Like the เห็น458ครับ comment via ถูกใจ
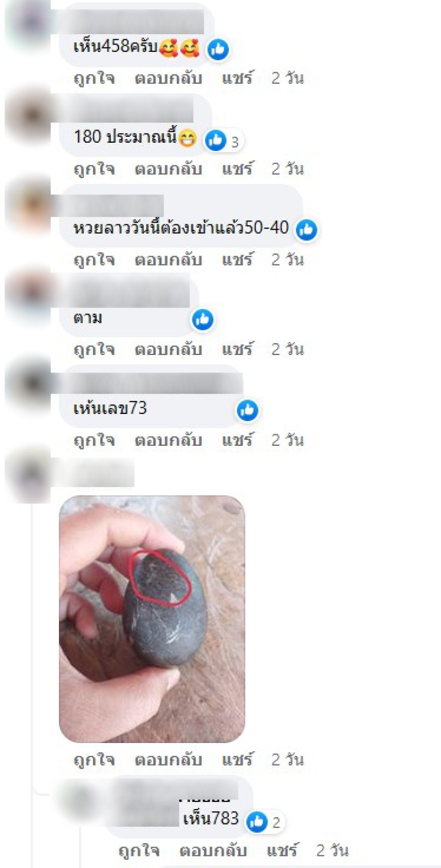The image size is (441, 868). (94, 78)
